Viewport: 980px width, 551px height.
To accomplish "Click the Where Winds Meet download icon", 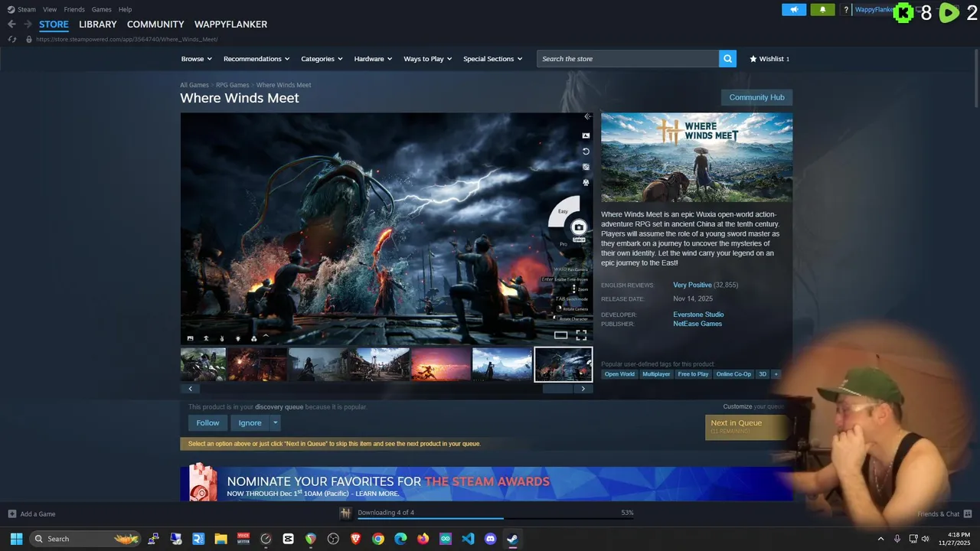I will point(346,513).
